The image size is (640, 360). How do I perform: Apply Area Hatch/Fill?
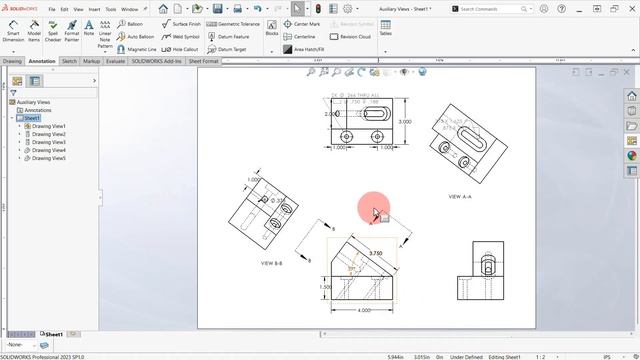pos(304,49)
